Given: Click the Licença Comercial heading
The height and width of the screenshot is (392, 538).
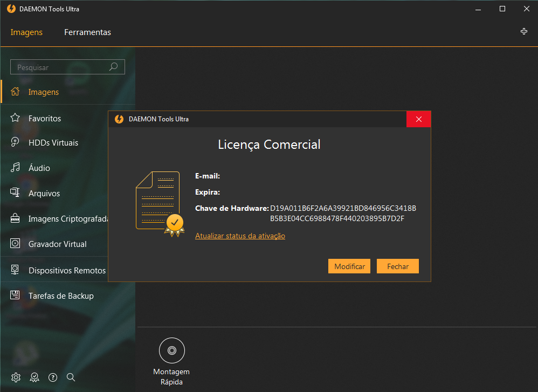Looking at the screenshot, I should 270,145.
